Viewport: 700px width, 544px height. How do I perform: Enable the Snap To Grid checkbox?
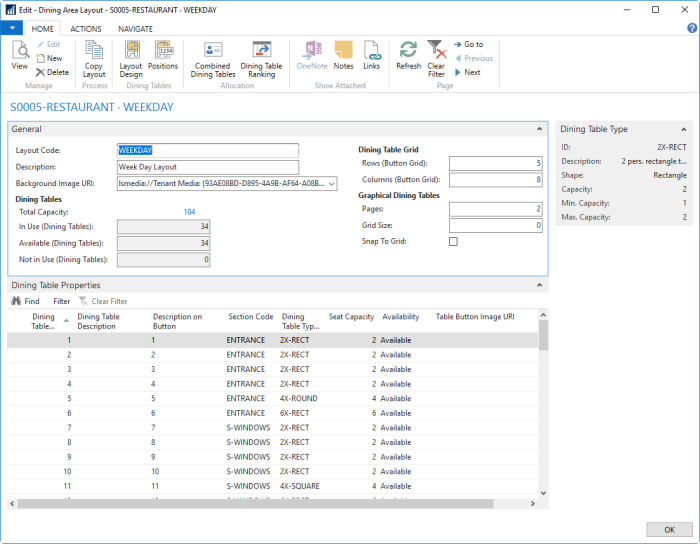[x=453, y=242]
